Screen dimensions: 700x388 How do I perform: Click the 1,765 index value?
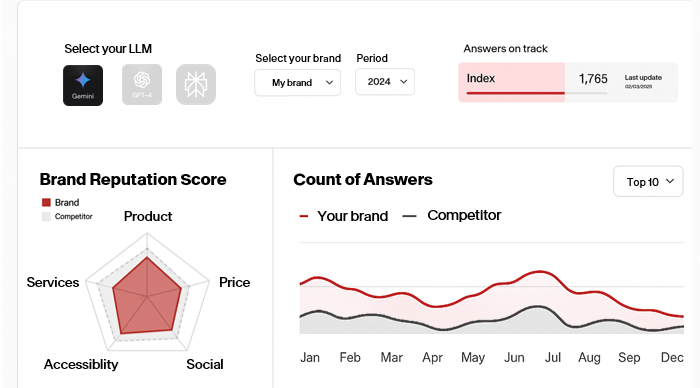pyautogui.click(x=593, y=79)
